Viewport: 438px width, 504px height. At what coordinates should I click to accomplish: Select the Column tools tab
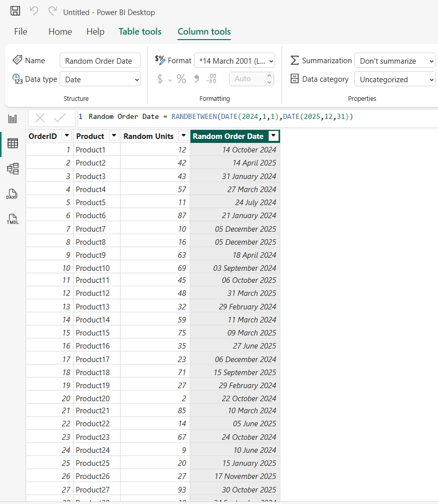pos(204,32)
